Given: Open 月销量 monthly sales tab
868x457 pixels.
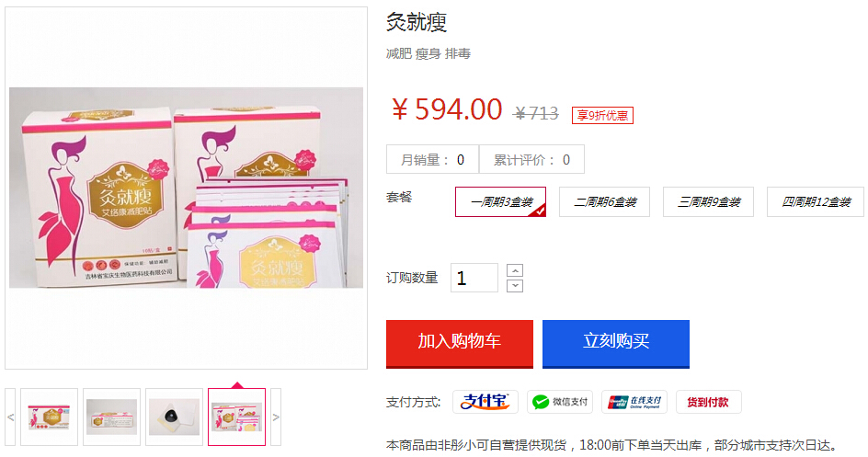Looking at the screenshot, I should tap(432, 160).
